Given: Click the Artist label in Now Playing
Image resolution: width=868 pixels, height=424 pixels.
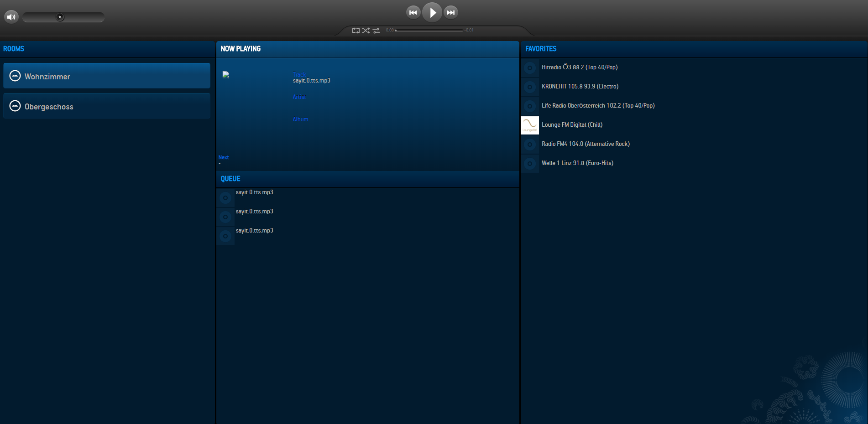Looking at the screenshot, I should click(x=299, y=97).
